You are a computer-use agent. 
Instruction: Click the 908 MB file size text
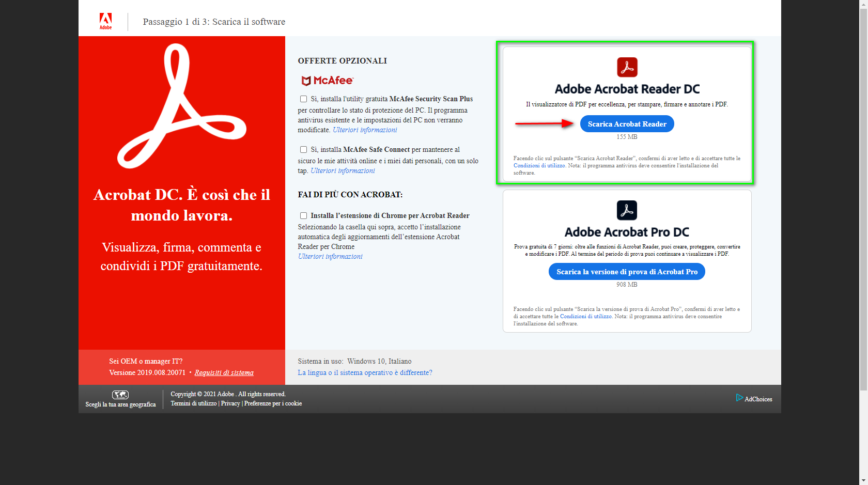coord(627,285)
